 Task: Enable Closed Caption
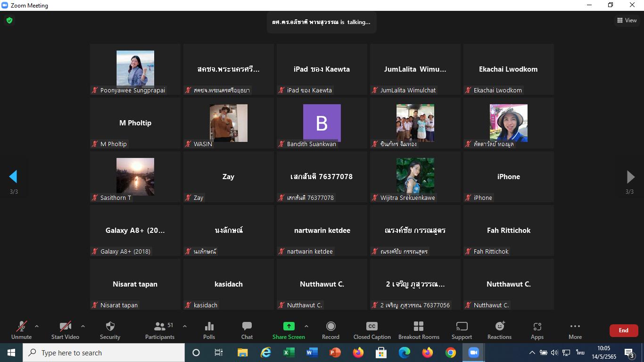pyautogui.click(x=372, y=330)
